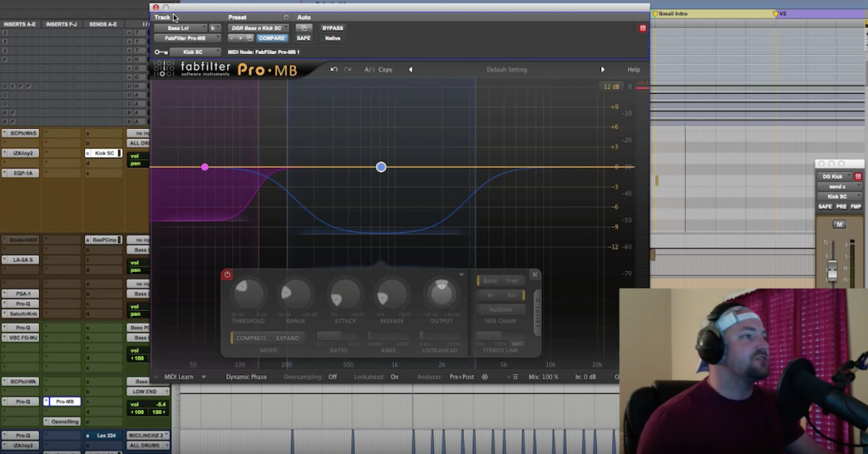
Task: Click the copy settings icon beside plus button
Action: coord(250,38)
